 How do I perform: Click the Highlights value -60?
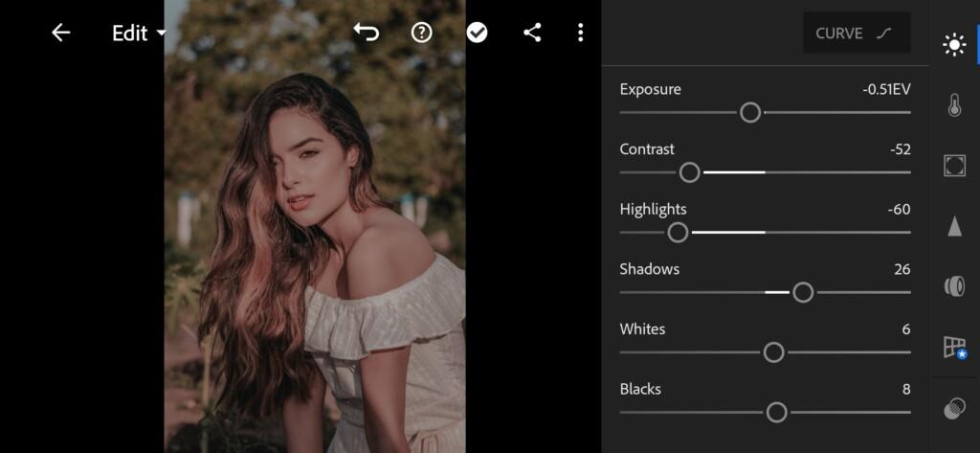(x=900, y=210)
